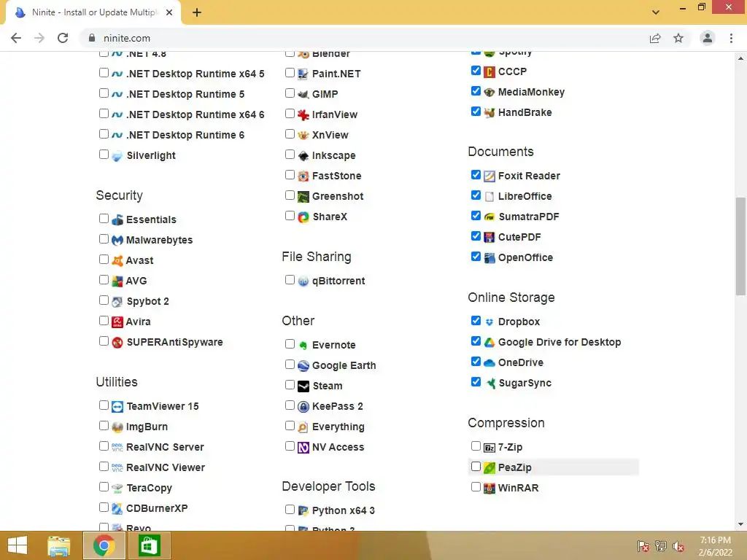Click the Evernote elephant icon

[303, 345]
